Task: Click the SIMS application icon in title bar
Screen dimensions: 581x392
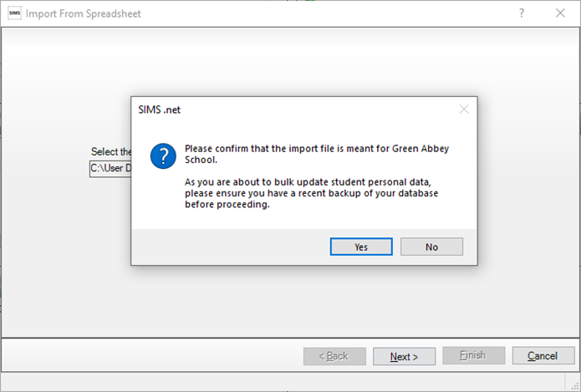Action: tap(14, 13)
